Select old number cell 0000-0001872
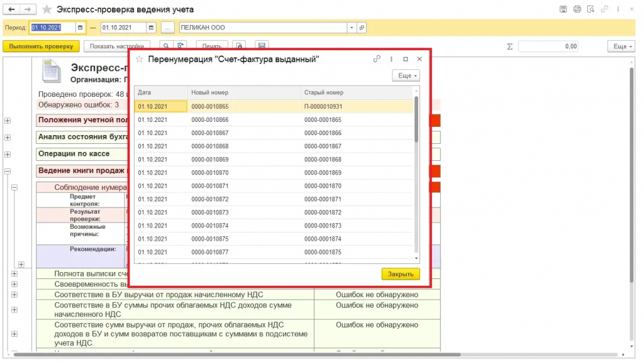Image resolution: width=644 pixels, height=362 pixels. [357, 212]
